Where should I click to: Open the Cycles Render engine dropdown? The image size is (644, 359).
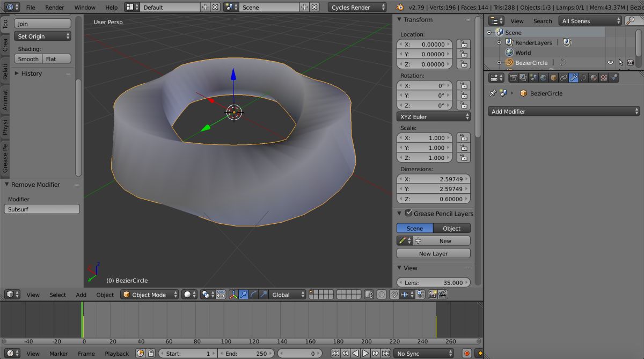coord(357,7)
